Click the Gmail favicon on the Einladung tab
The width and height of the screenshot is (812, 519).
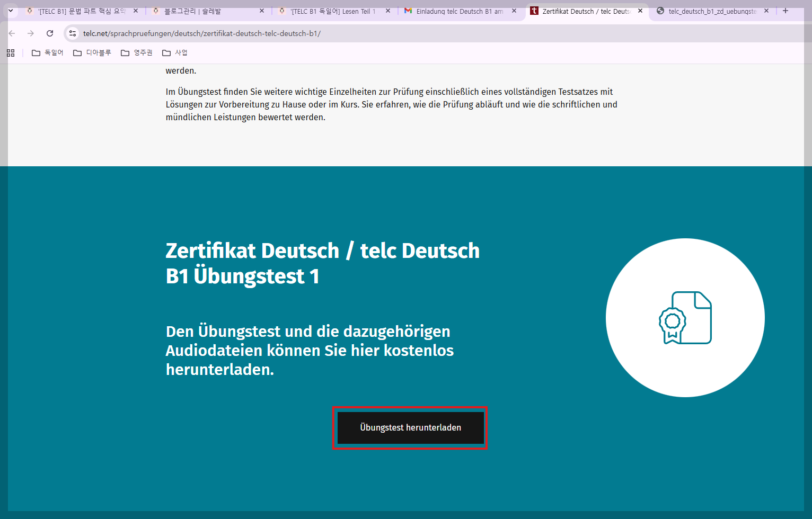(x=408, y=11)
